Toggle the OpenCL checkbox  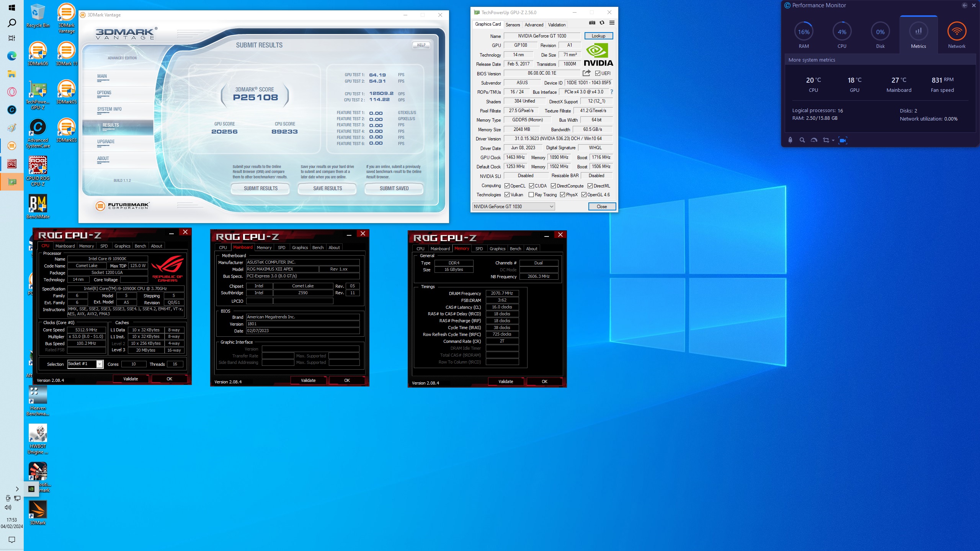pyautogui.click(x=507, y=186)
